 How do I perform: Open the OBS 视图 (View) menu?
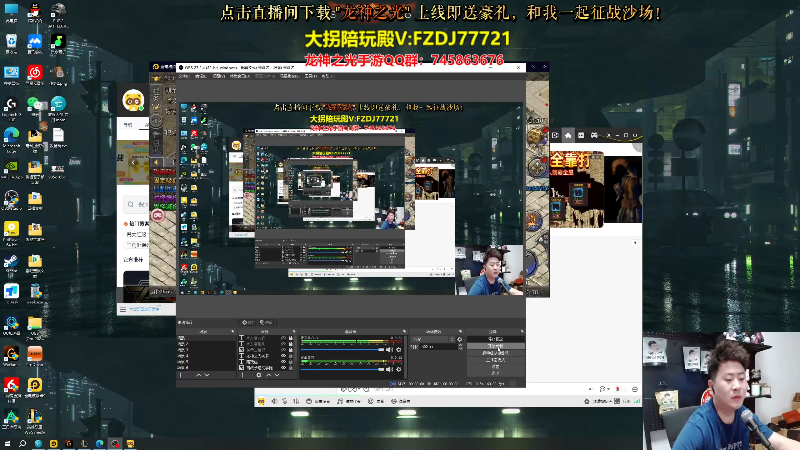(219, 76)
